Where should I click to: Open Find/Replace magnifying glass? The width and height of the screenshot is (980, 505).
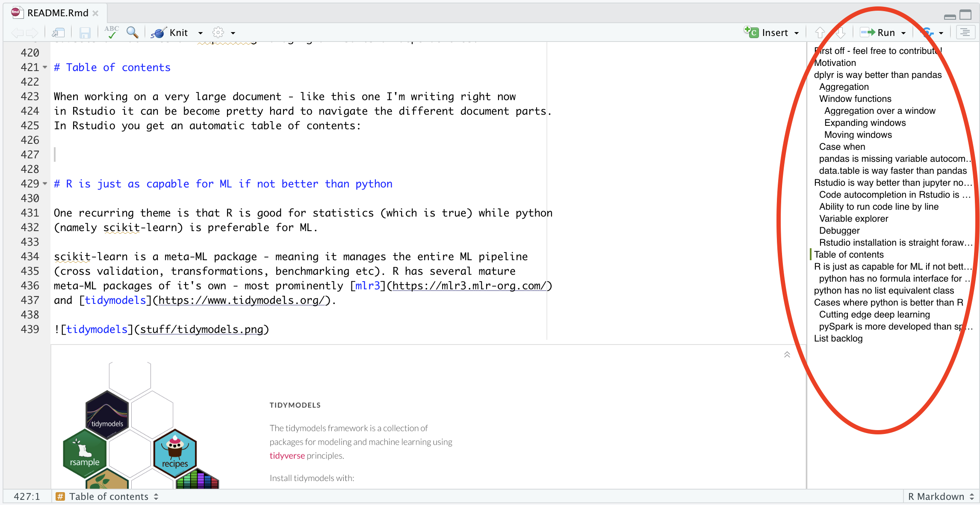132,33
